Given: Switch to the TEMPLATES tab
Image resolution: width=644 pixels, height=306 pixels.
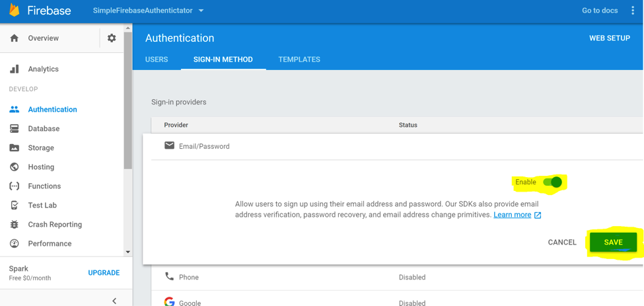Looking at the screenshot, I should (x=299, y=59).
